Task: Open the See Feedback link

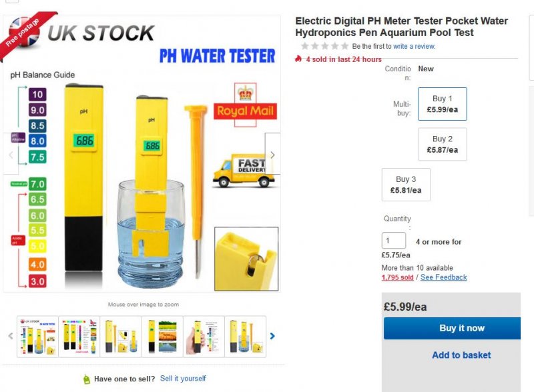Action: click(x=444, y=277)
